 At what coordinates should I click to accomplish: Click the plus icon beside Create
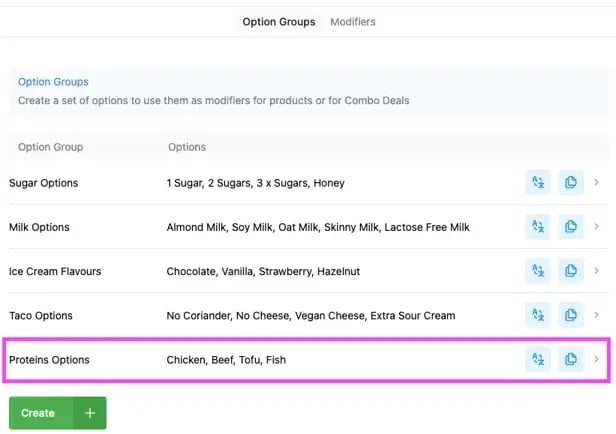click(89, 413)
